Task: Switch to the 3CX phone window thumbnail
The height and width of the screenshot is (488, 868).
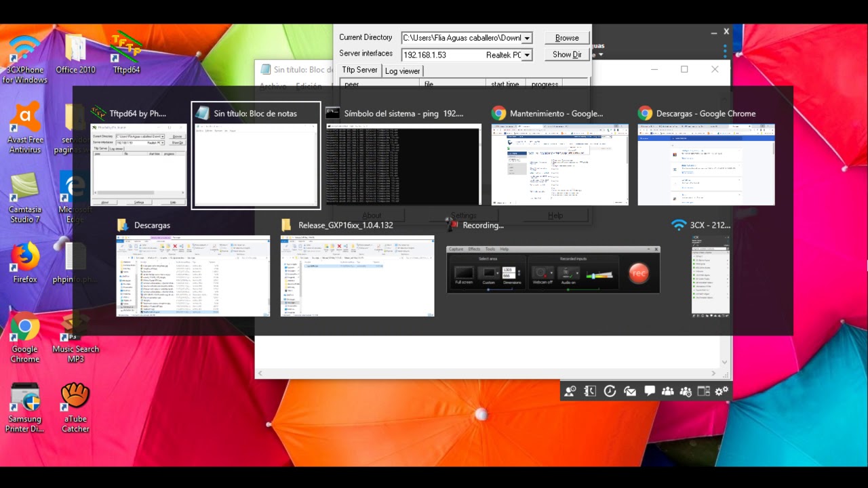Action: tap(711, 276)
